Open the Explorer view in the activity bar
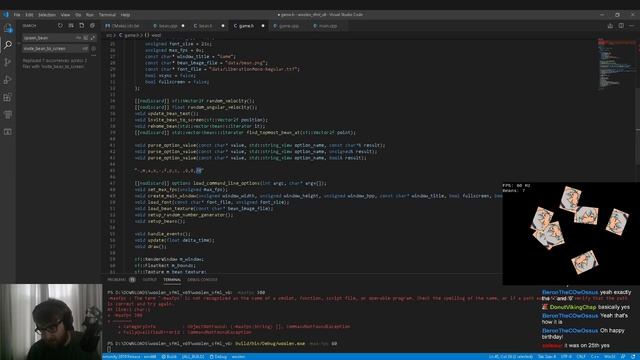Viewport: 640px width, 360px height. point(8,28)
